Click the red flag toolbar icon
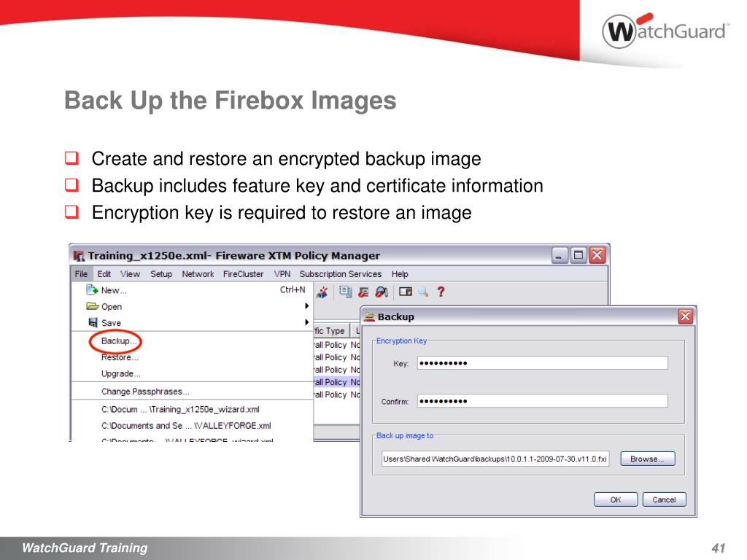 pyautogui.click(x=363, y=292)
